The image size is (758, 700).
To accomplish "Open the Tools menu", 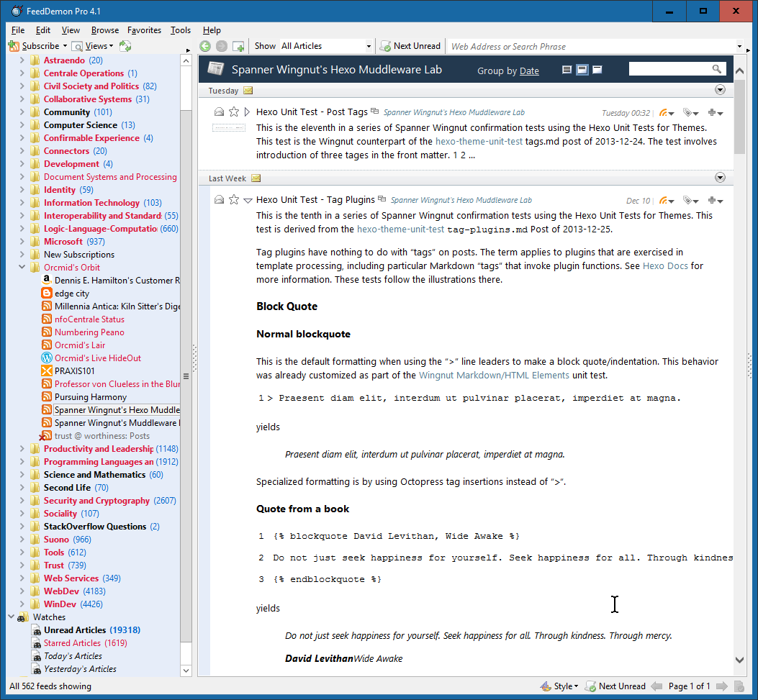I will (x=181, y=30).
